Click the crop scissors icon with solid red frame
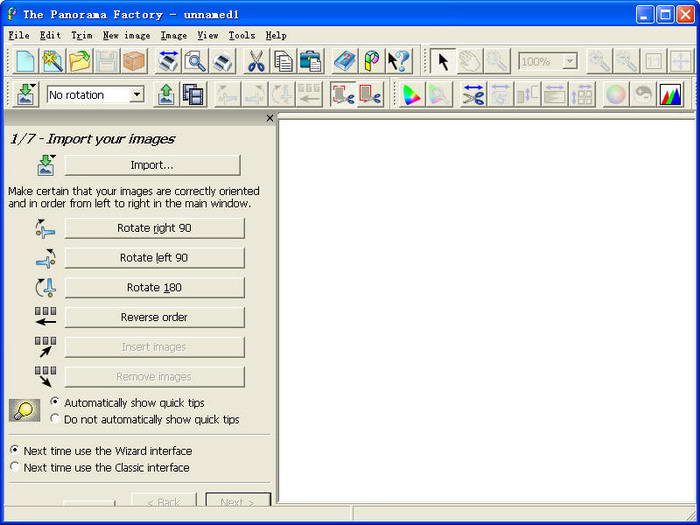 click(x=370, y=95)
